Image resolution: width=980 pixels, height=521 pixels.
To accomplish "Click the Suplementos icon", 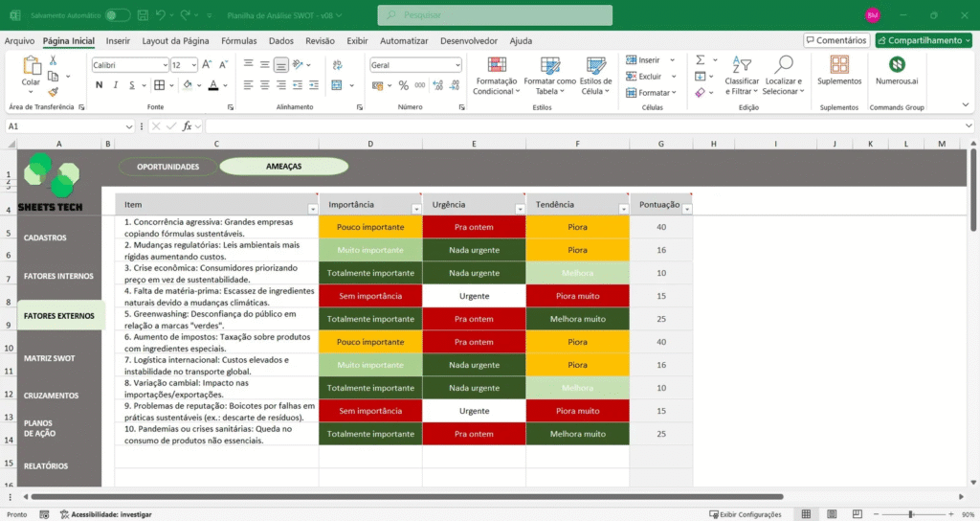I will [838, 71].
